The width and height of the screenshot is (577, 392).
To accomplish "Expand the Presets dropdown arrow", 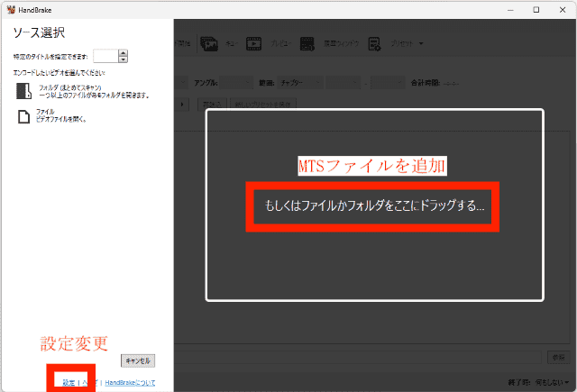I will pos(422,44).
